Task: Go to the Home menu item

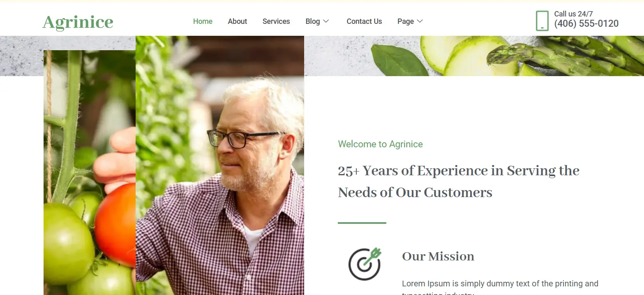Action: [x=203, y=21]
